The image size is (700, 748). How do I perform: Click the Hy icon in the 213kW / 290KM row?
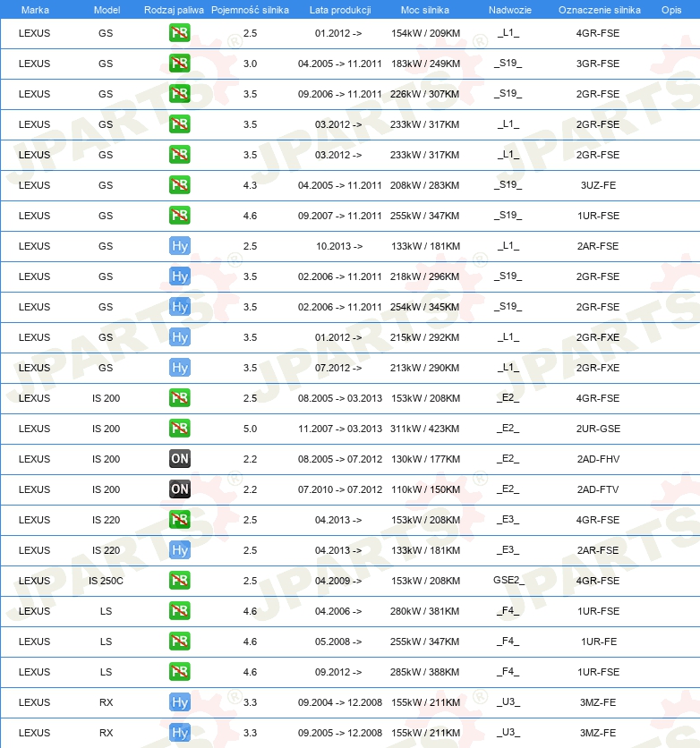coord(179,368)
